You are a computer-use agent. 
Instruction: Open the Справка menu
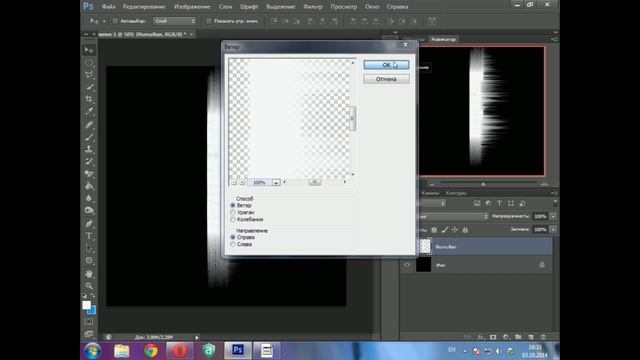397,7
